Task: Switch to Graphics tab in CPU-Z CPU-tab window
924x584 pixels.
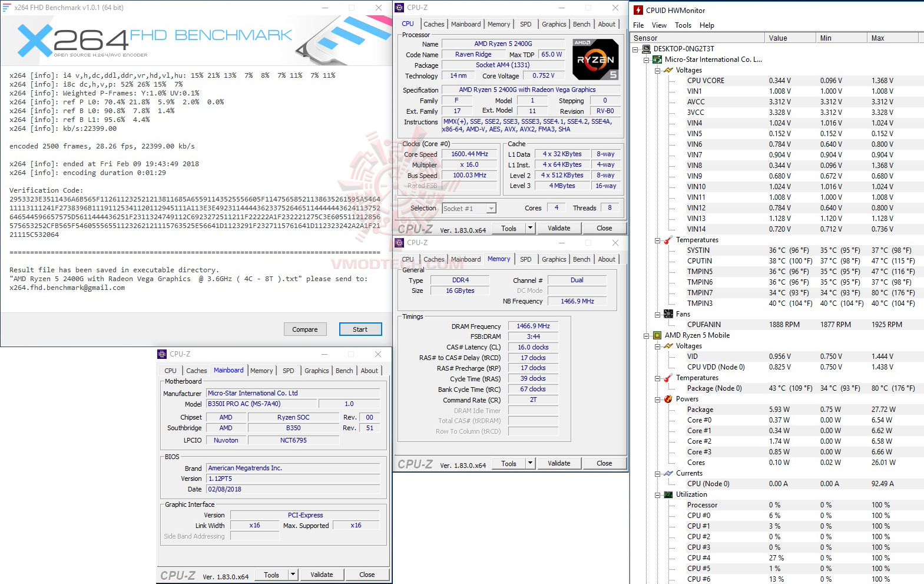Action: (554, 24)
